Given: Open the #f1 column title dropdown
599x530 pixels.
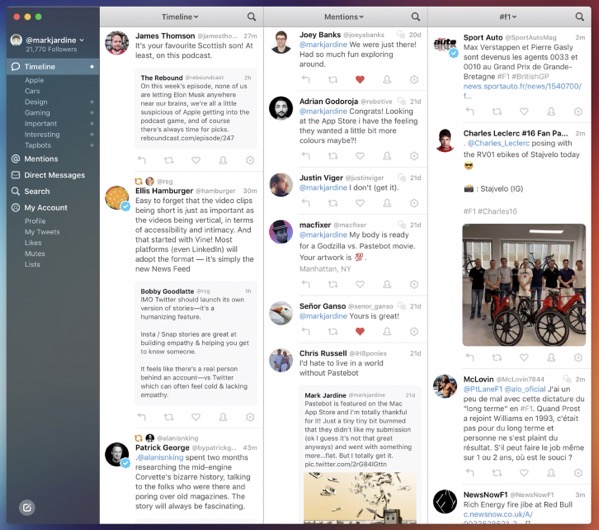Looking at the screenshot, I should coord(508,17).
